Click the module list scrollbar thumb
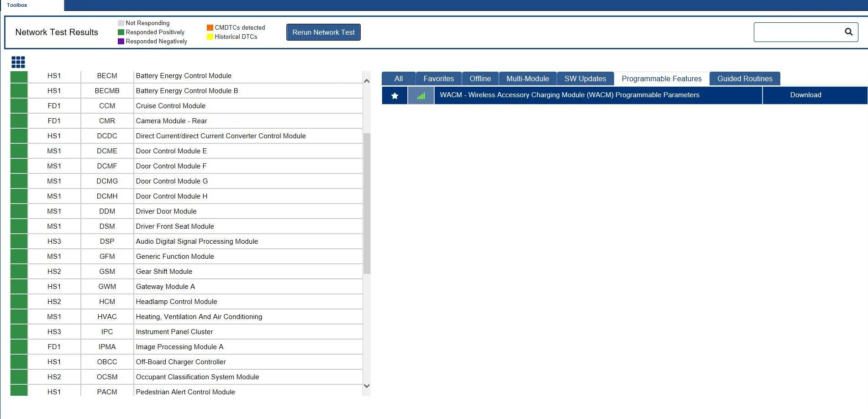This screenshot has height=419, width=868. (x=367, y=203)
